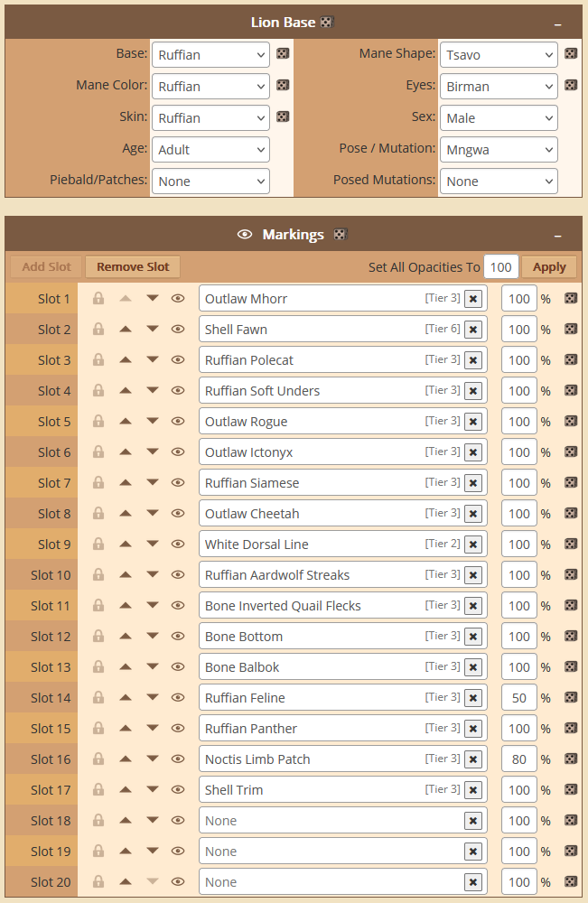
Task: Randomize the Base with its dice icon
Action: (x=283, y=53)
